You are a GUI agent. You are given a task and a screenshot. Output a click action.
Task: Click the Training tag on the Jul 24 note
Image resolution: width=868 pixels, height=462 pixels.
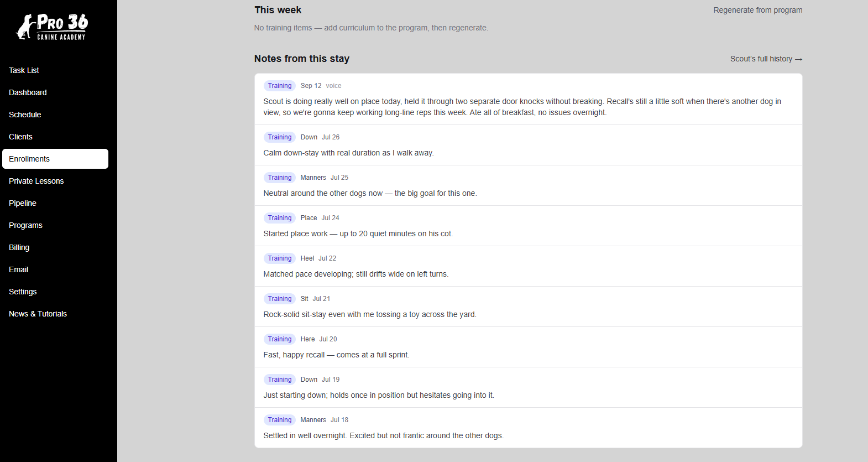[280, 218]
